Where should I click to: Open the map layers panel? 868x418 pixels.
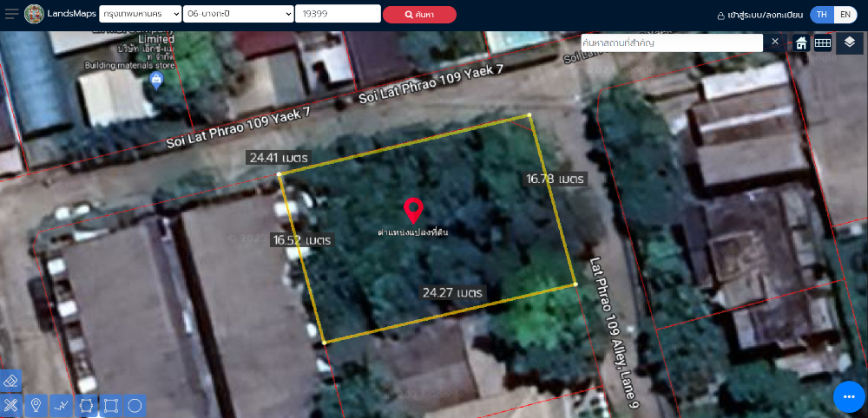pos(849,42)
